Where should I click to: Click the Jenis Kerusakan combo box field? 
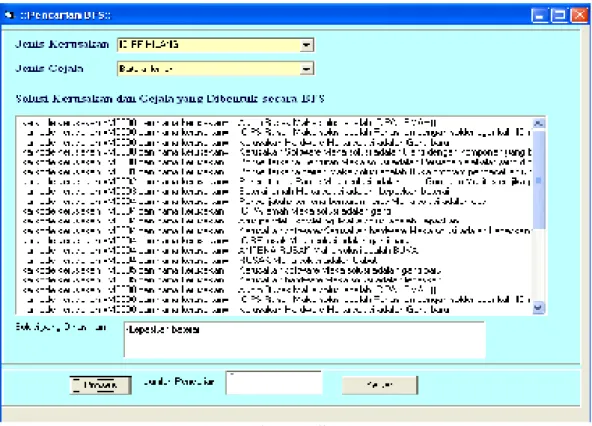215,45
